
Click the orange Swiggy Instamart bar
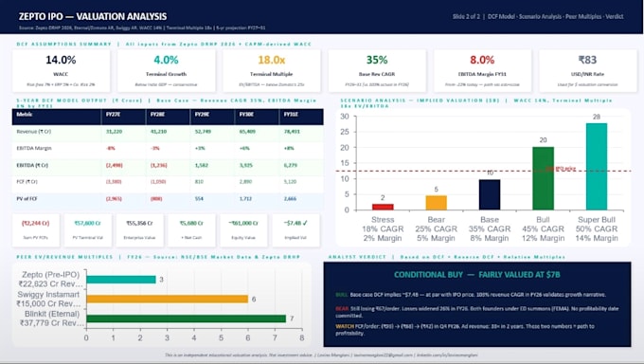[168, 299]
